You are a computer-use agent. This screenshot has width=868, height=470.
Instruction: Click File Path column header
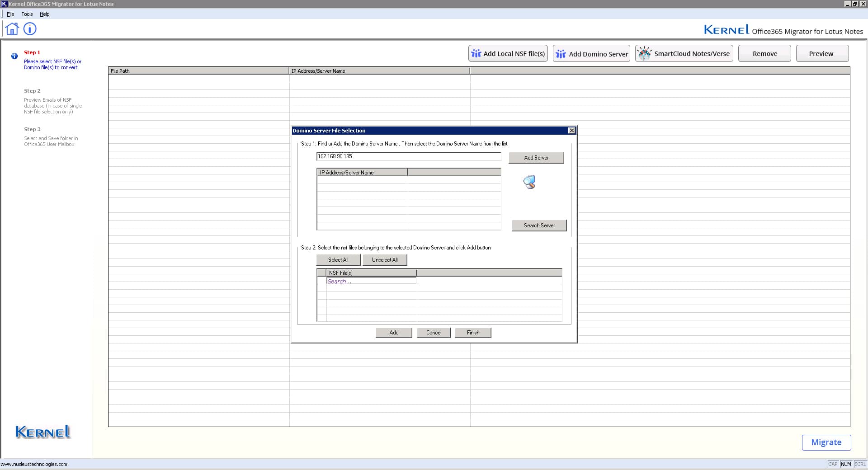(198, 71)
